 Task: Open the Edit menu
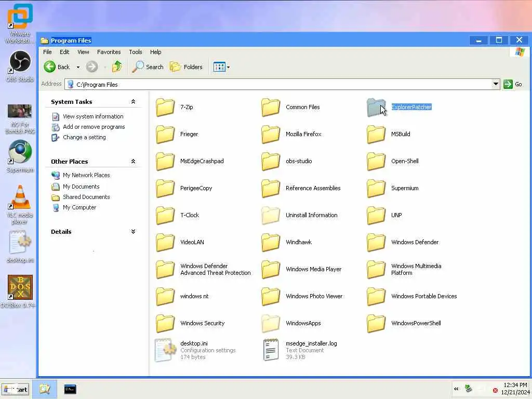64,52
